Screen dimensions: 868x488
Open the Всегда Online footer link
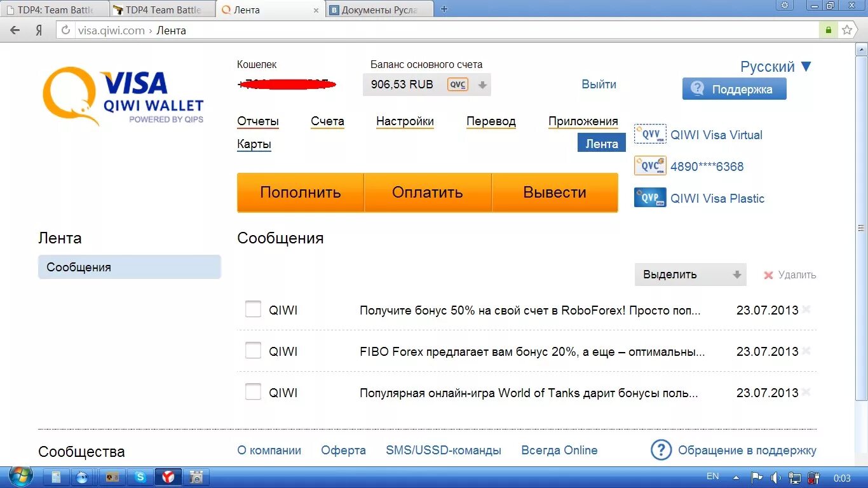coord(559,450)
